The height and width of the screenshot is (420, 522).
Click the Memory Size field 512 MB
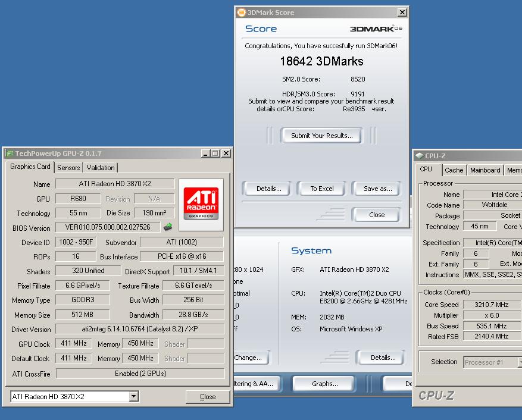[x=83, y=315]
